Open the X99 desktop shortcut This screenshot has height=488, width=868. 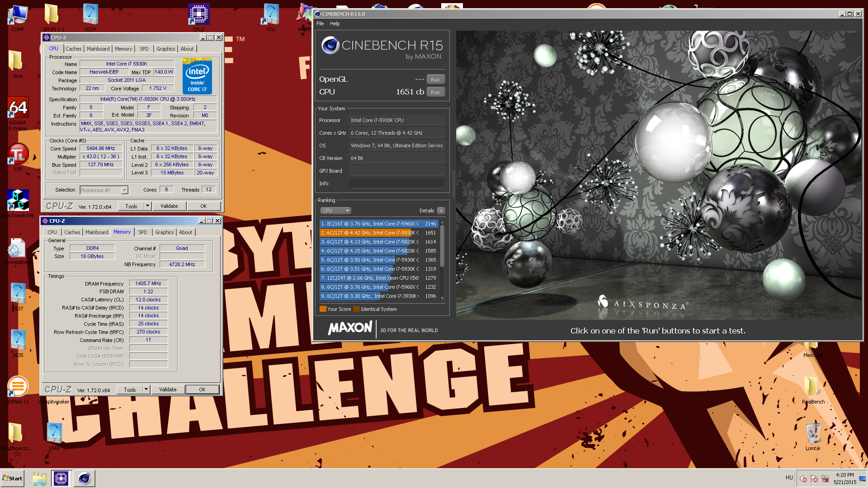(x=18, y=157)
